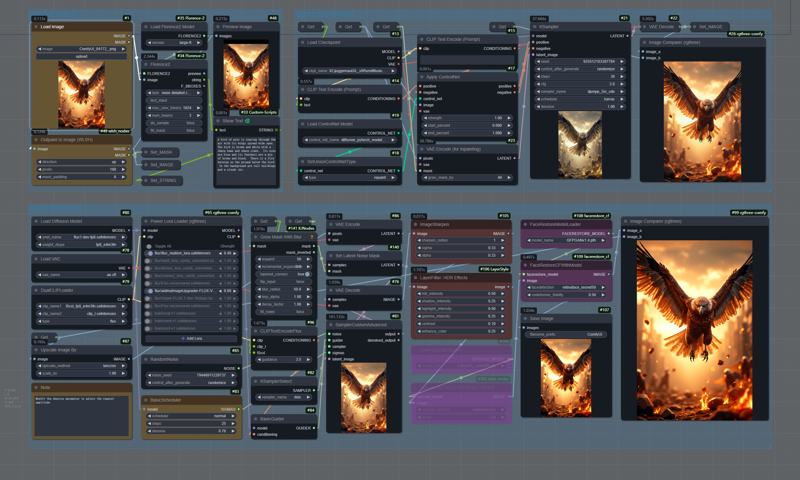This screenshot has height=480, width=800.
Task: Click the Load Florence2 Model node's collapse dot
Action: 145,27
